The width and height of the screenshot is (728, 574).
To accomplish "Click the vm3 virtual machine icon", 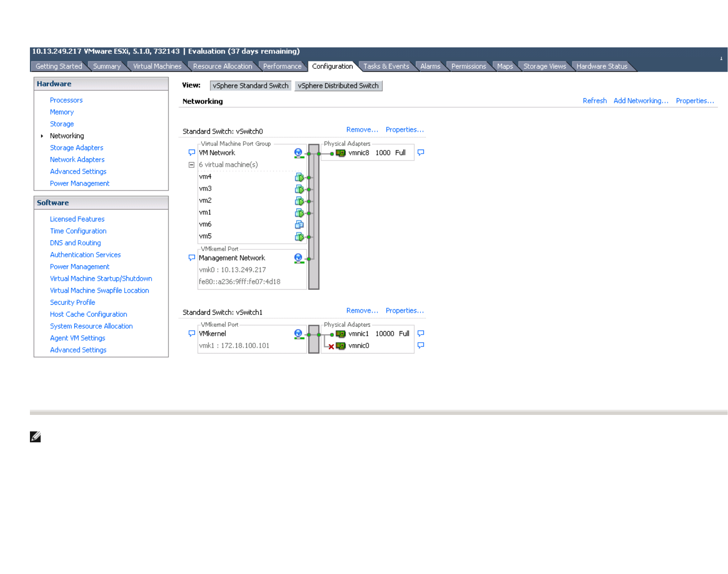I will pyautogui.click(x=299, y=189).
